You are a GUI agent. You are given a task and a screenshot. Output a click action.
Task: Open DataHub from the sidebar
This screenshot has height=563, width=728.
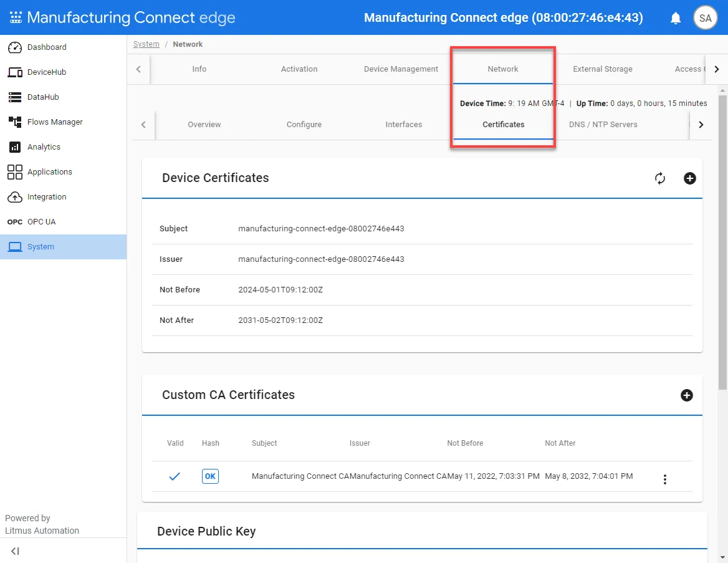(x=63, y=97)
